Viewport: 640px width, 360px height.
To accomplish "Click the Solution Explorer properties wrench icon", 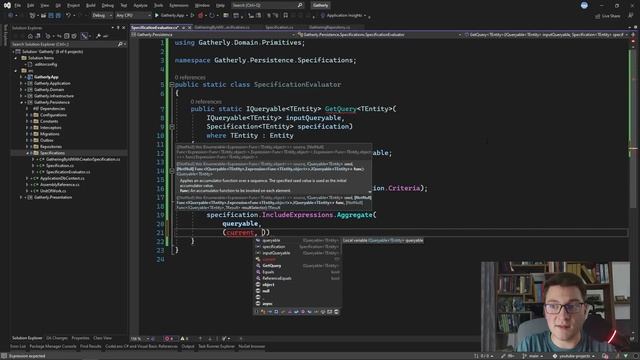I will (x=98, y=36).
